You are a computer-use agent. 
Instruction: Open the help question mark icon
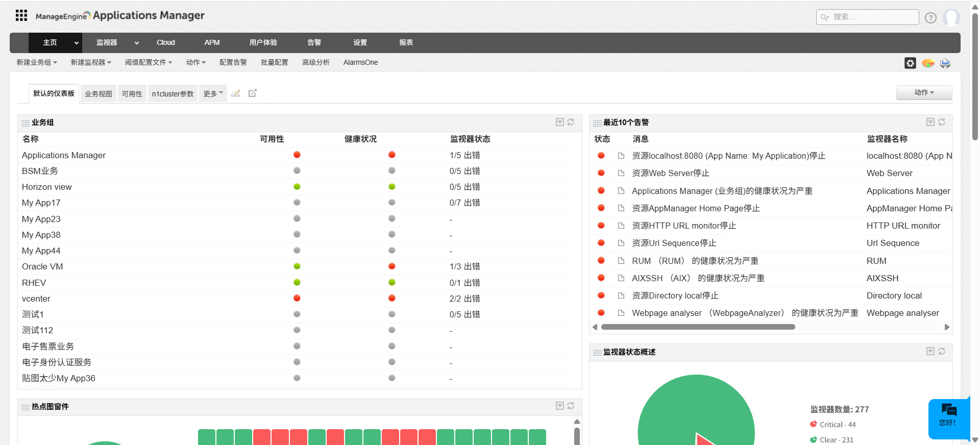(x=930, y=18)
